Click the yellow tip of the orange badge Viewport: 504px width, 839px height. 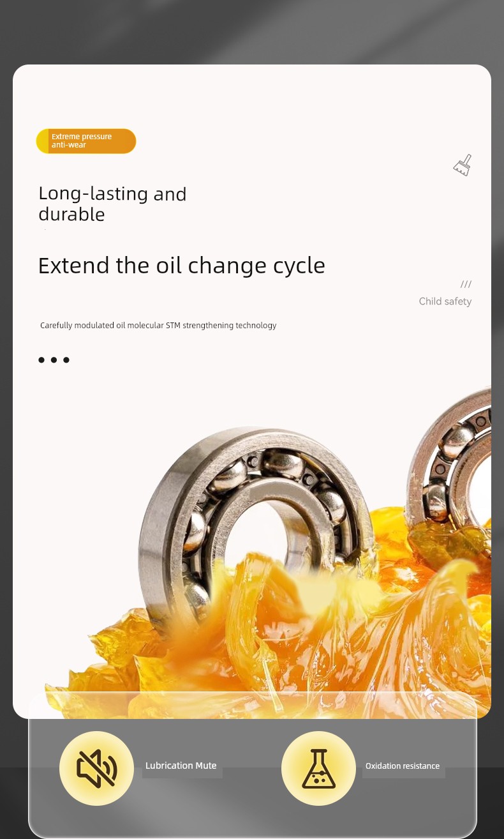point(42,141)
